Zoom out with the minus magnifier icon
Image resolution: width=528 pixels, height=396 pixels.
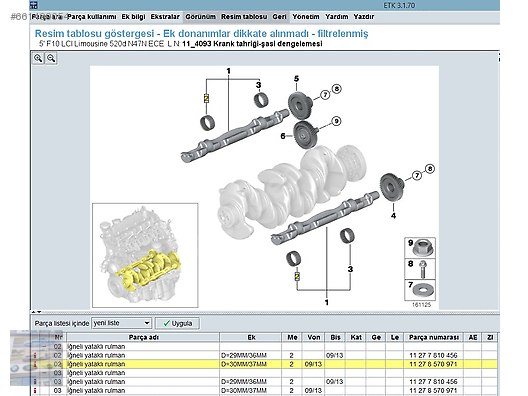tap(51, 58)
